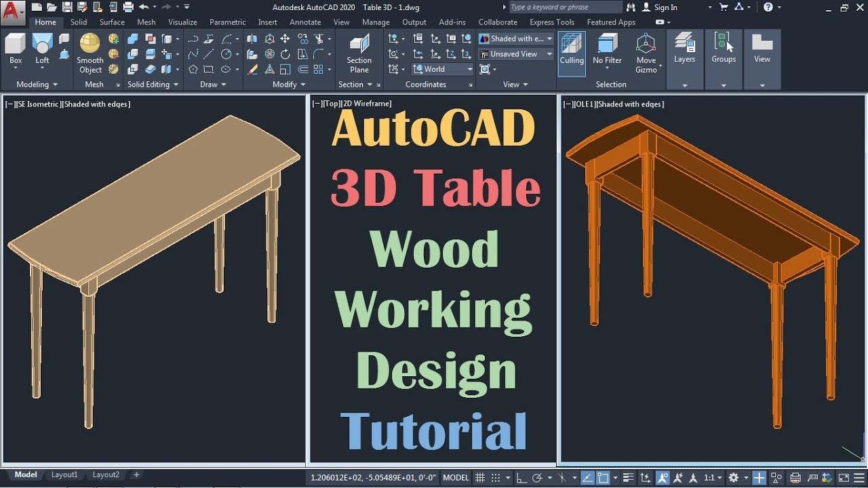Toggle Ortho mode in status bar

click(x=521, y=478)
